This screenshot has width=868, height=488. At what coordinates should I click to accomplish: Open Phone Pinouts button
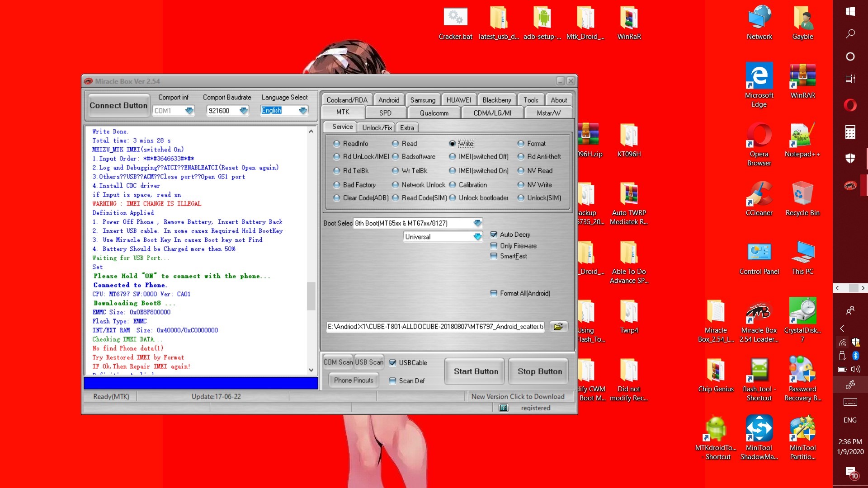tap(354, 380)
